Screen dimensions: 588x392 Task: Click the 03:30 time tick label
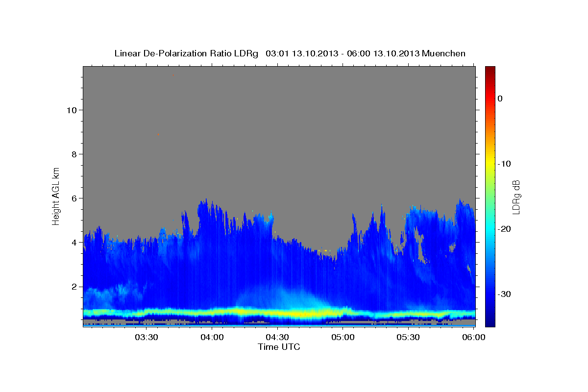coord(147,338)
